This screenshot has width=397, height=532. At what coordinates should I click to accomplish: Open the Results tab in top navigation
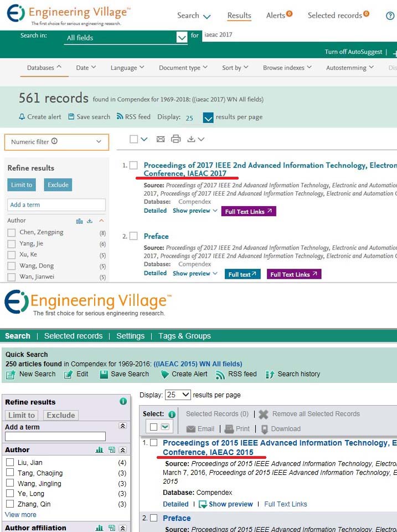[x=239, y=16]
